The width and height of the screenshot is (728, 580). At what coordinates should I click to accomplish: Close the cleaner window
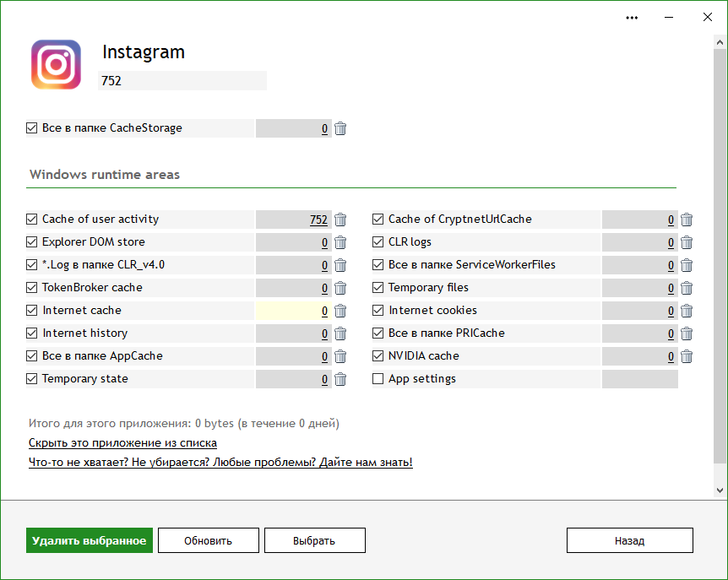708,17
